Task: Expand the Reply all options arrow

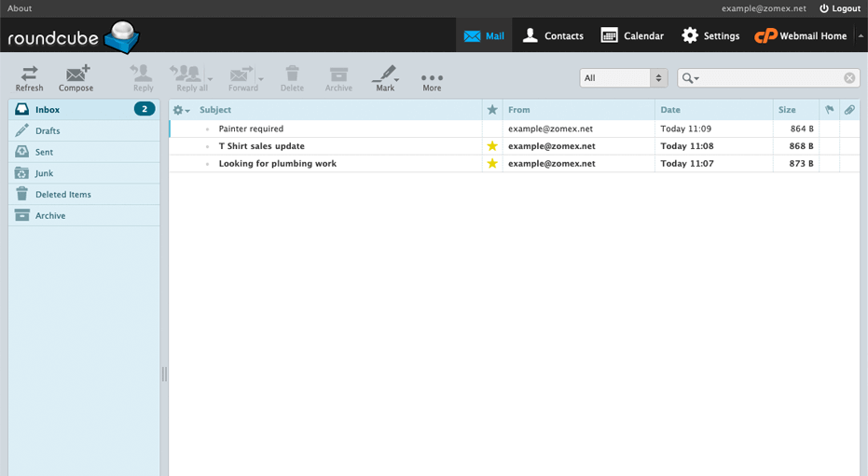Action: click(x=210, y=78)
